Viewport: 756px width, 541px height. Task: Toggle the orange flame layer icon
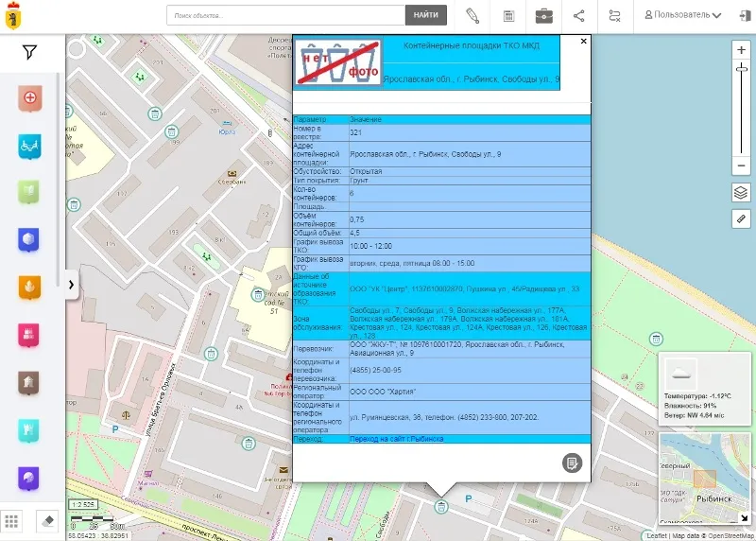[30, 287]
